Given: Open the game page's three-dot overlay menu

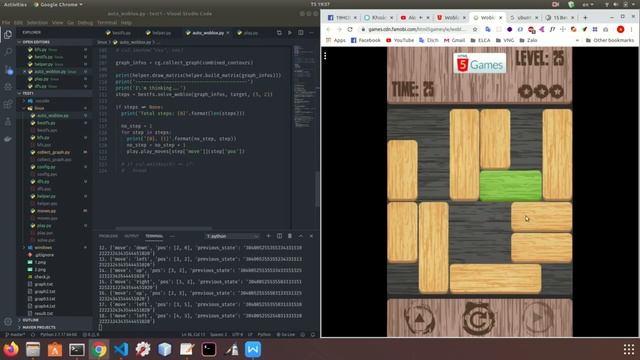Looking at the screenshot, I should (325, 56).
